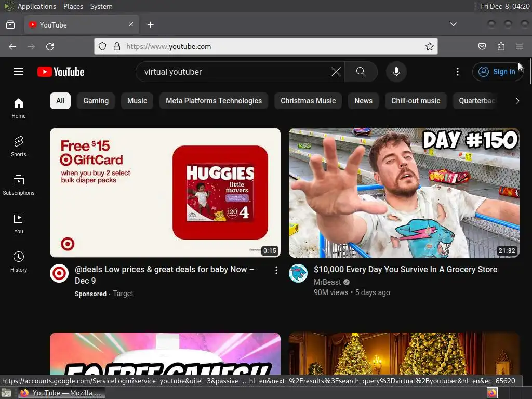
Task: Open Subscriptions in the sidebar
Action: click(x=19, y=185)
